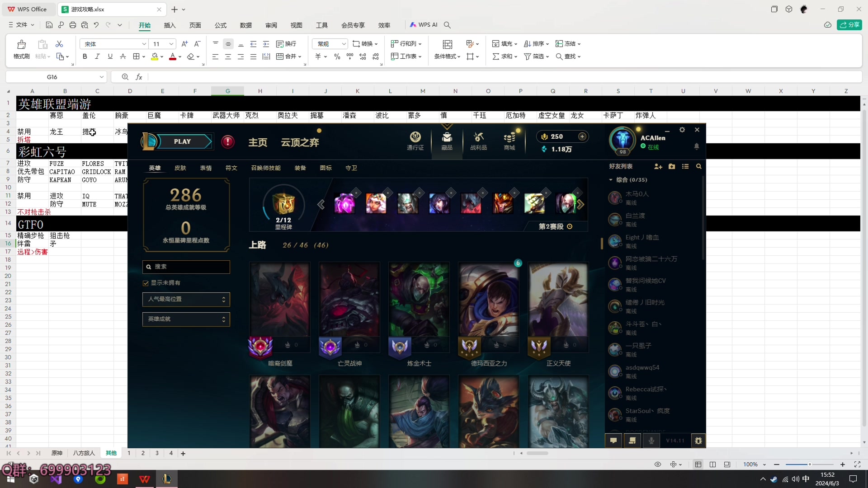Open League client settings gear
Screen dimensions: 868x488
pyautogui.click(x=682, y=130)
